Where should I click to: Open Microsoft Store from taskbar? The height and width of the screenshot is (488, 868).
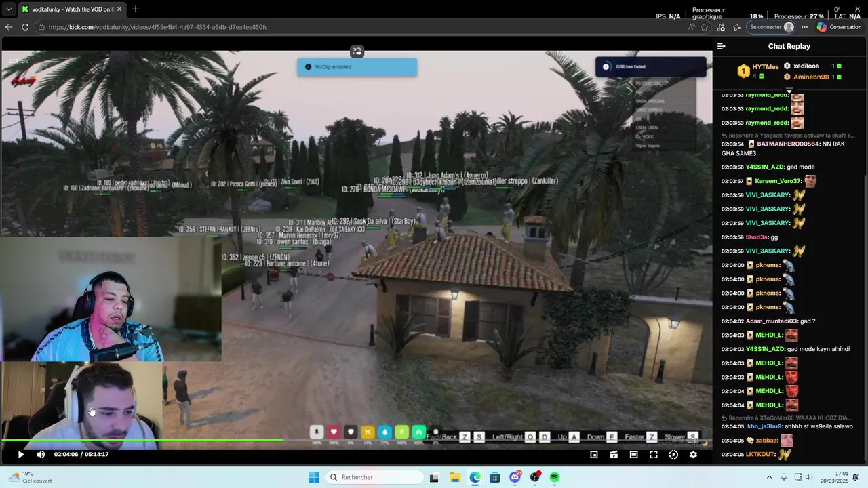[x=495, y=477]
